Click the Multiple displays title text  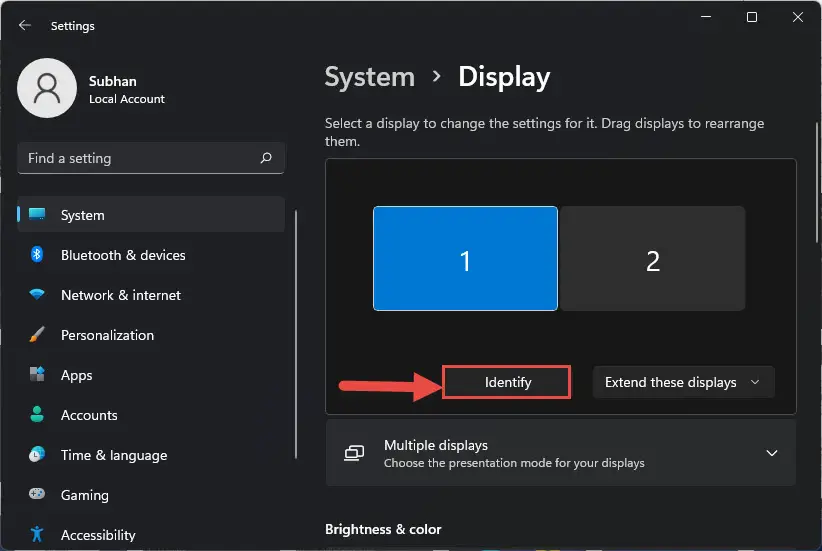point(436,445)
